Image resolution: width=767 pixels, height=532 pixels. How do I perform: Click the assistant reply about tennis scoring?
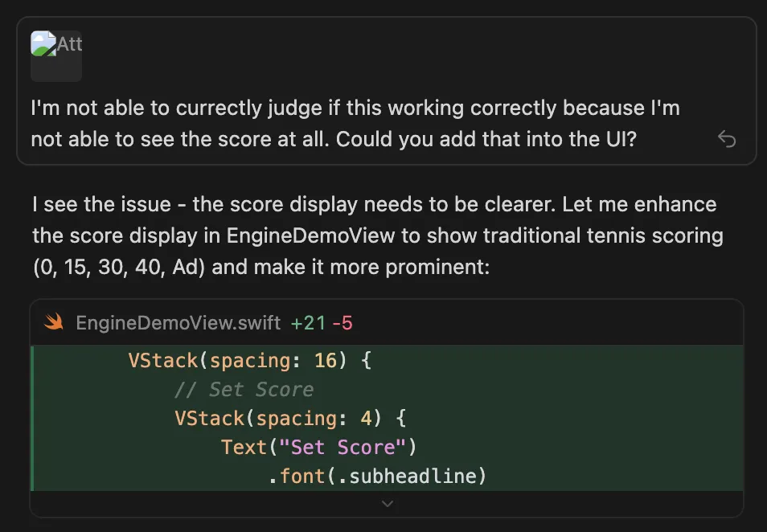[378, 235]
